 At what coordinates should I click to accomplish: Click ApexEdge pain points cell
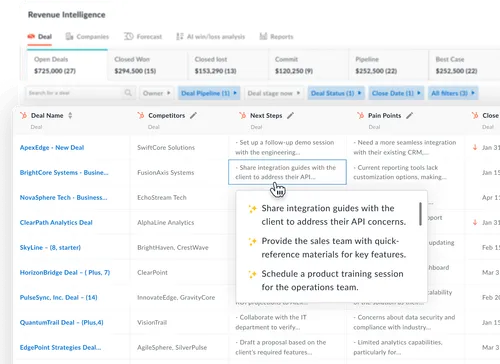pos(405,147)
